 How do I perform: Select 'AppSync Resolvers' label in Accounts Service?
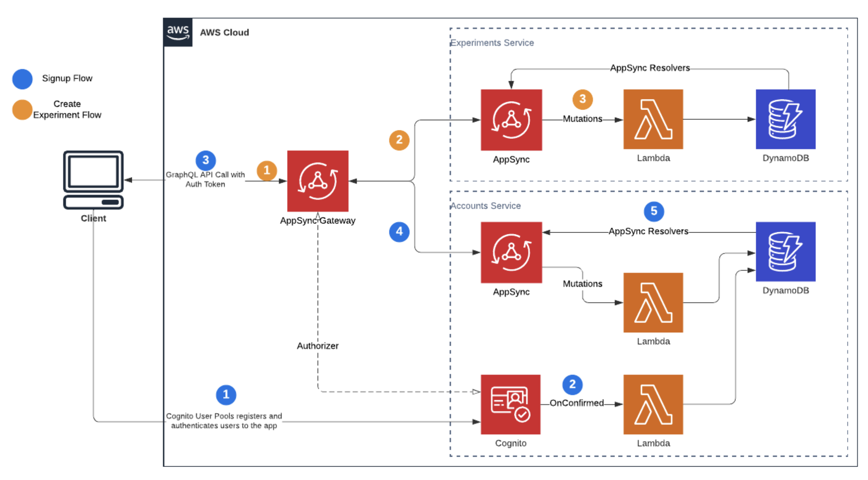[x=648, y=231]
